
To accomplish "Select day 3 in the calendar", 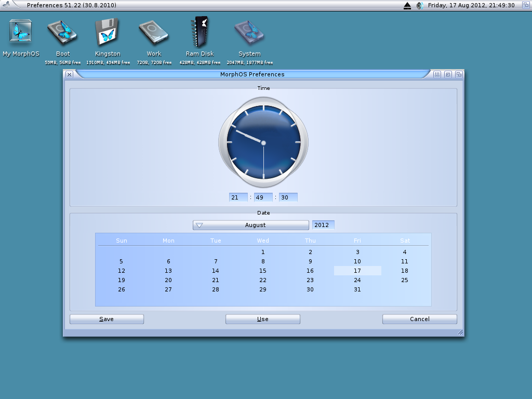I will 357,252.
